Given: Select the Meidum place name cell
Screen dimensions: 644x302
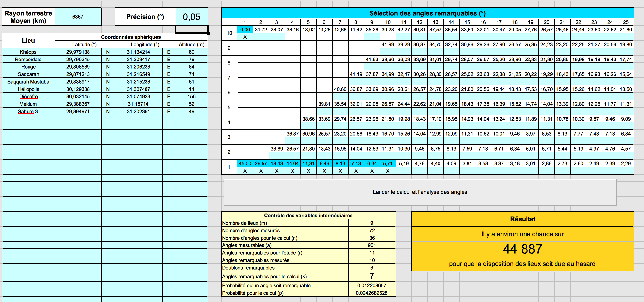Looking at the screenshot, I should click(28, 104).
